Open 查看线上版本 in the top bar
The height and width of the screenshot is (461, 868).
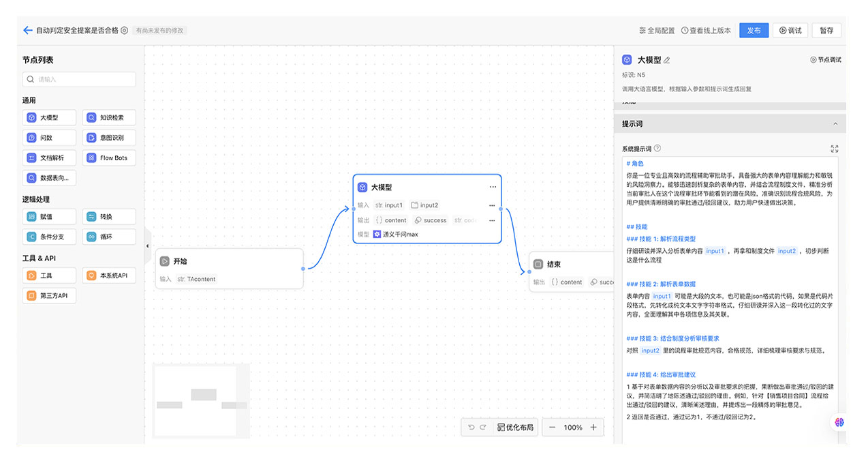[x=706, y=31]
